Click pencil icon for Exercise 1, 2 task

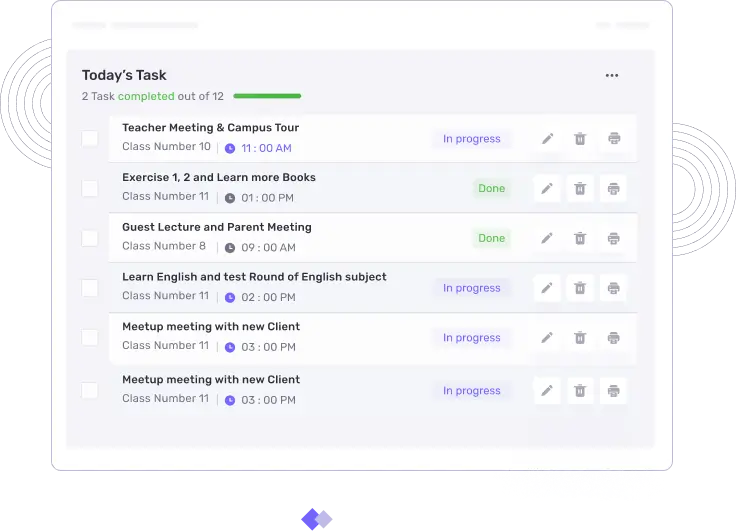(x=547, y=188)
